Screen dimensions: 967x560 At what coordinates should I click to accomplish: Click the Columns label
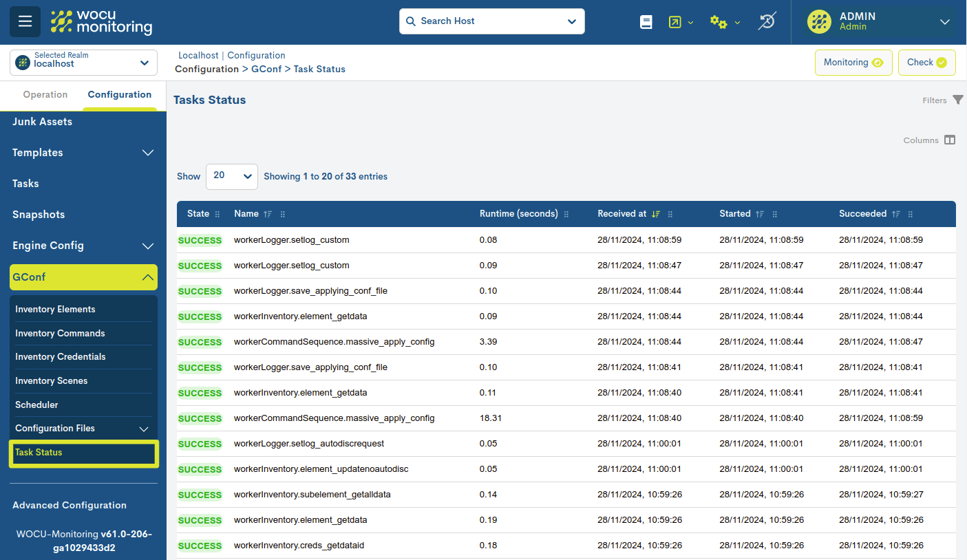click(921, 140)
